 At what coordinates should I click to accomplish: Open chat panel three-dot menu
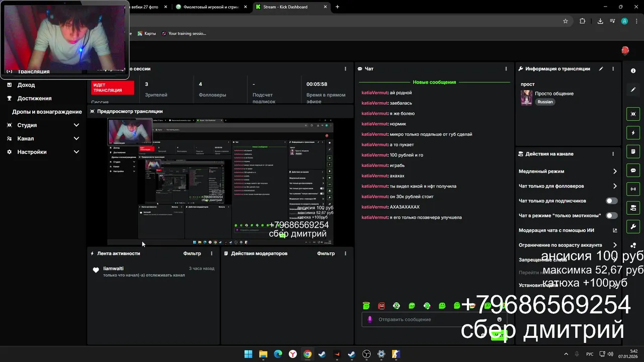[x=506, y=69]
